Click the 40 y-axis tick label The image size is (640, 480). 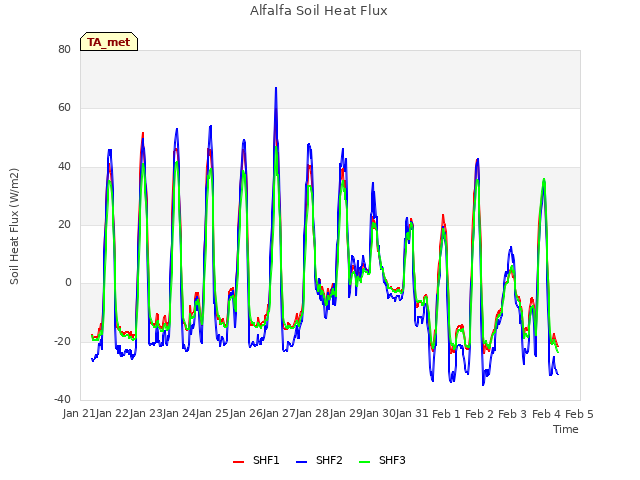(x=64, y=167)
